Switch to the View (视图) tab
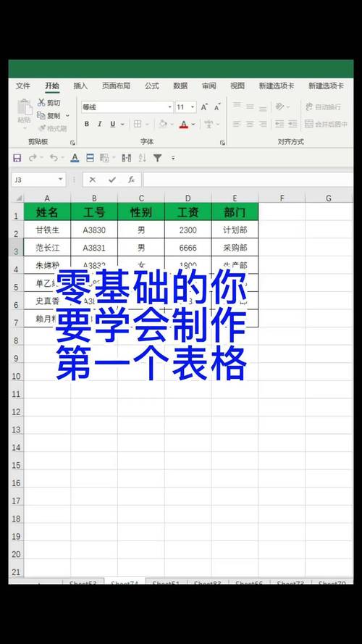362x644 pixels. pos(237,85)
